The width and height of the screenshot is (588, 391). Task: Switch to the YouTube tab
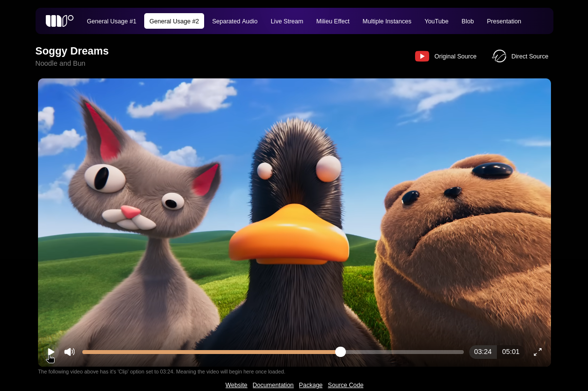(x=436, y=21)
